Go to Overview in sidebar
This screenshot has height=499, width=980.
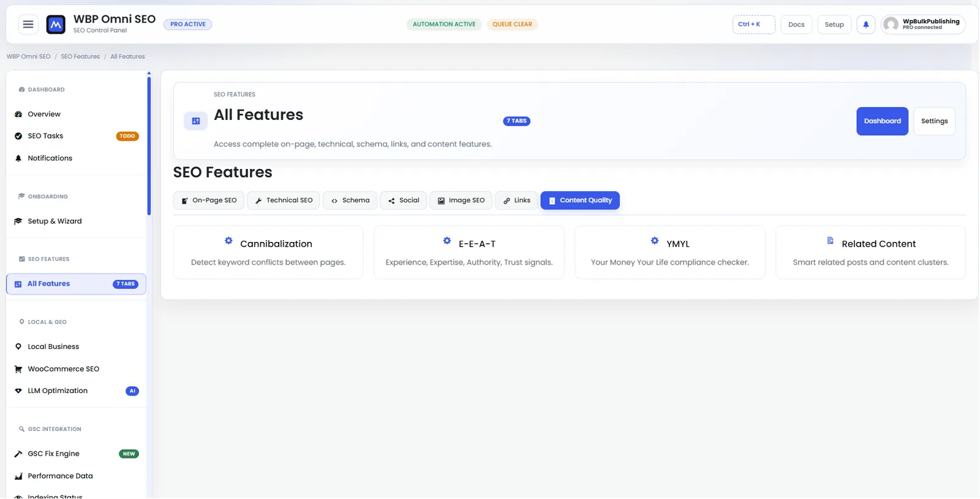pos(77,114)
